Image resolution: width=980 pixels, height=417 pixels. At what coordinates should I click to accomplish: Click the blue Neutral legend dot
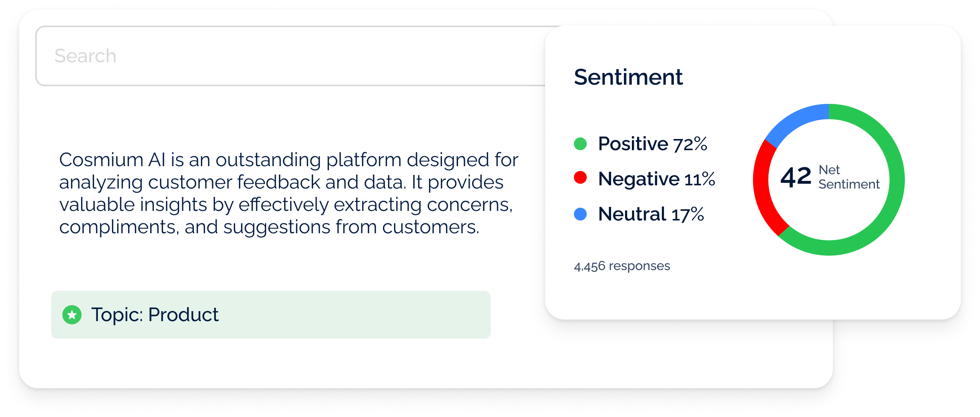click(580, 214)
